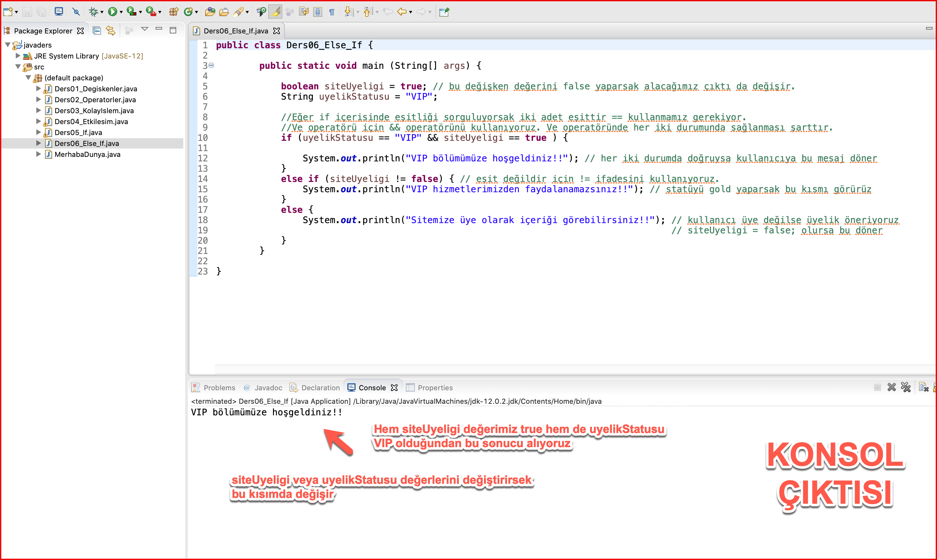The width and height of the screenshot is (937, 560).
Task: Toggle Link with Editor in Package Explorer
Action: 111,31
